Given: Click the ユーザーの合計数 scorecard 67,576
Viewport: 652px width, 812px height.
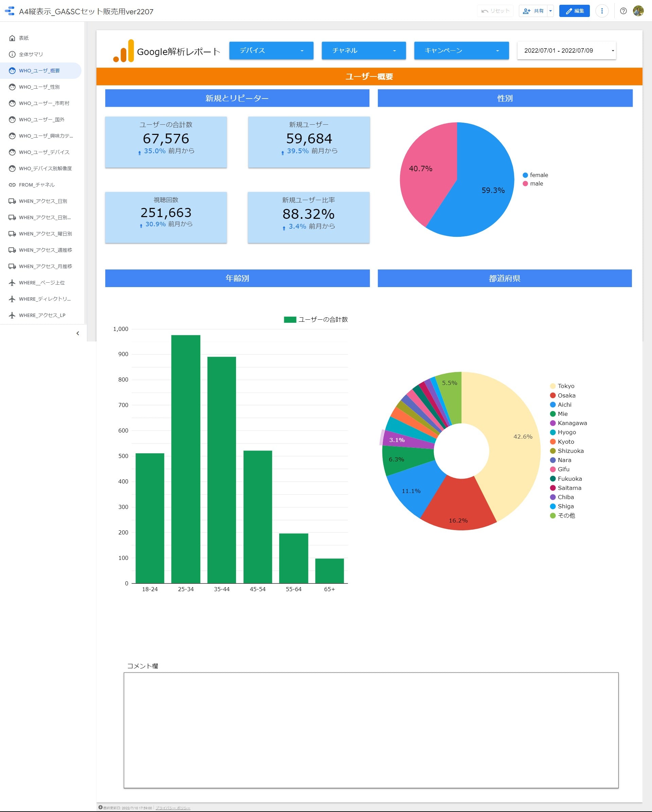Looking at the screenshot, I should point(166,142).
